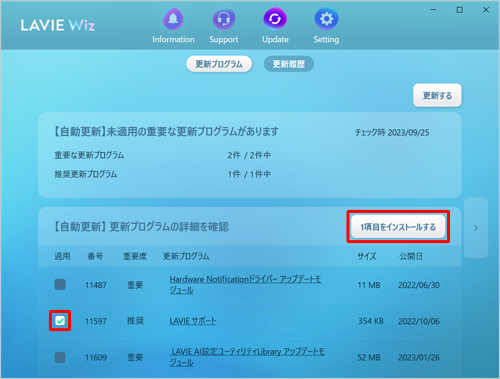The width and height of the screenshot is (500, 379).
Task: Open the Support headset icon
Action: [x=224, y=19]
